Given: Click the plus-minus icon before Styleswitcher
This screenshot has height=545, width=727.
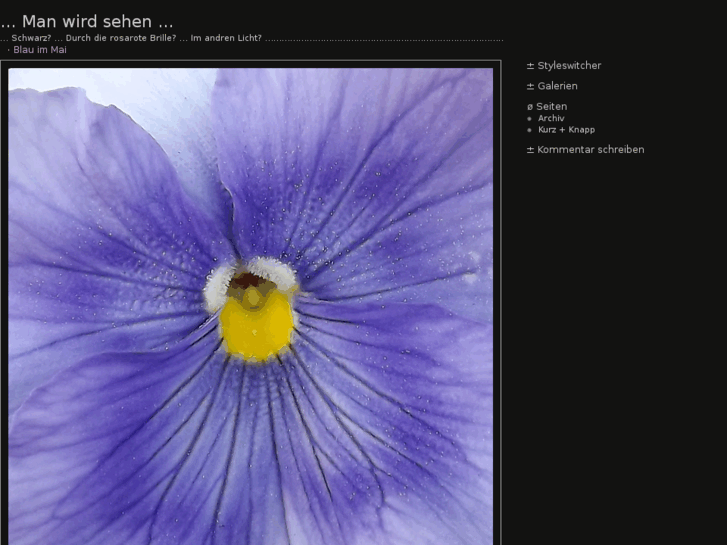Looking at the screenshot, I should (x=530, y=66).
